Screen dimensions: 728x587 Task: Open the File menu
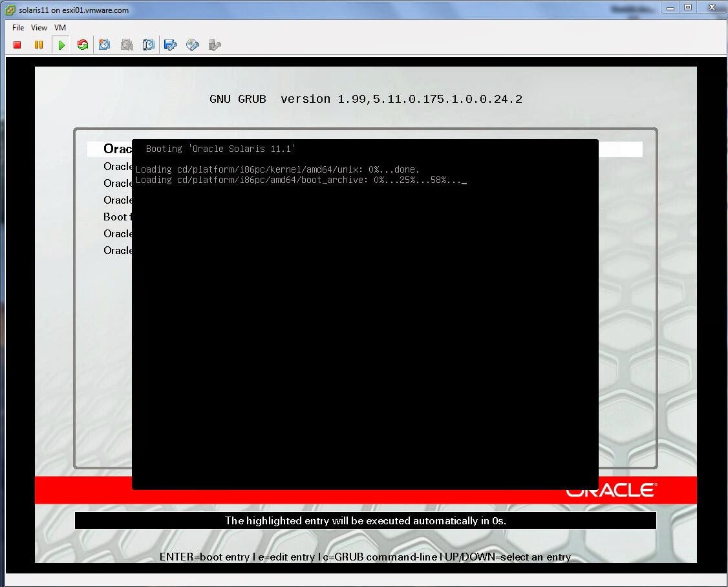click(x=17, y=28)
